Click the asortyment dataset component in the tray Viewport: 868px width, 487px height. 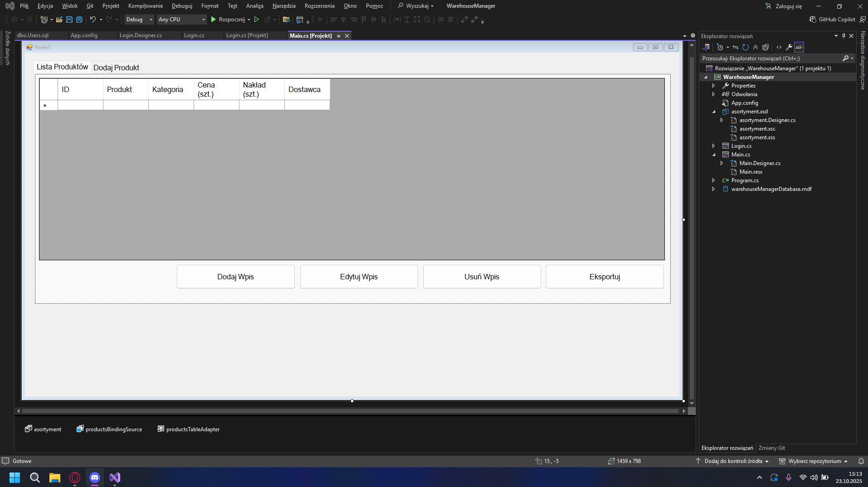tap(43, 429)
